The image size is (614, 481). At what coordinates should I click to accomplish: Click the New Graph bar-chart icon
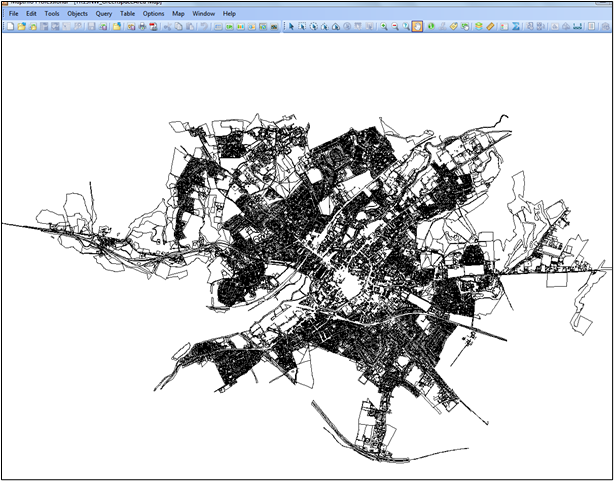tap(240, 27)
